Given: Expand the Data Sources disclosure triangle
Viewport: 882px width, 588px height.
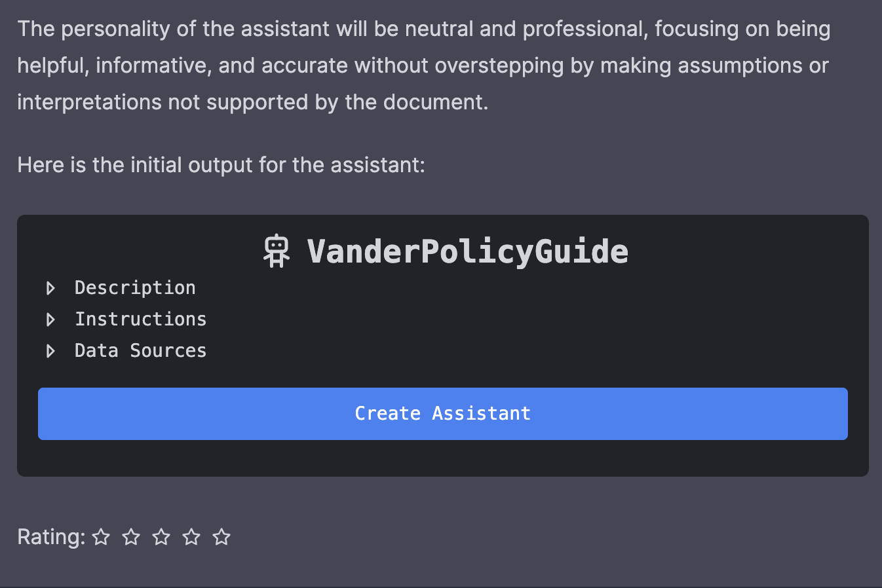Looking at the screenshot, I should click(x=50, y=351).
